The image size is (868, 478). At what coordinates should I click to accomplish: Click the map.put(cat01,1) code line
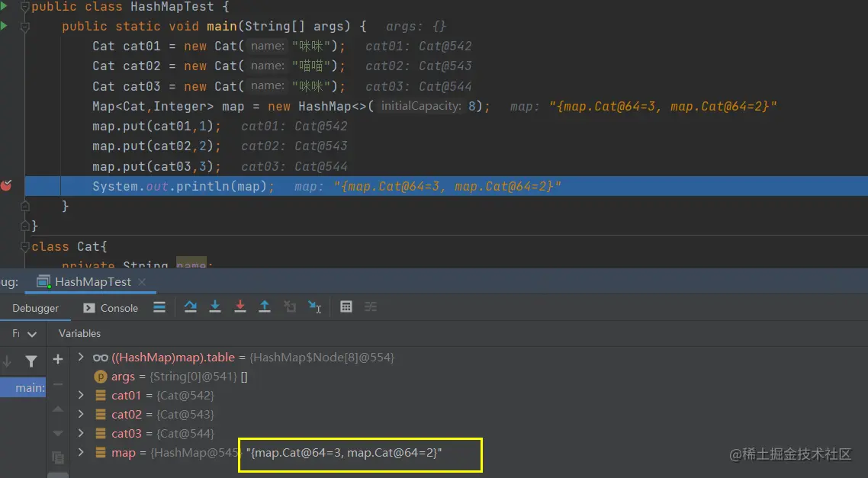[156, 126]
